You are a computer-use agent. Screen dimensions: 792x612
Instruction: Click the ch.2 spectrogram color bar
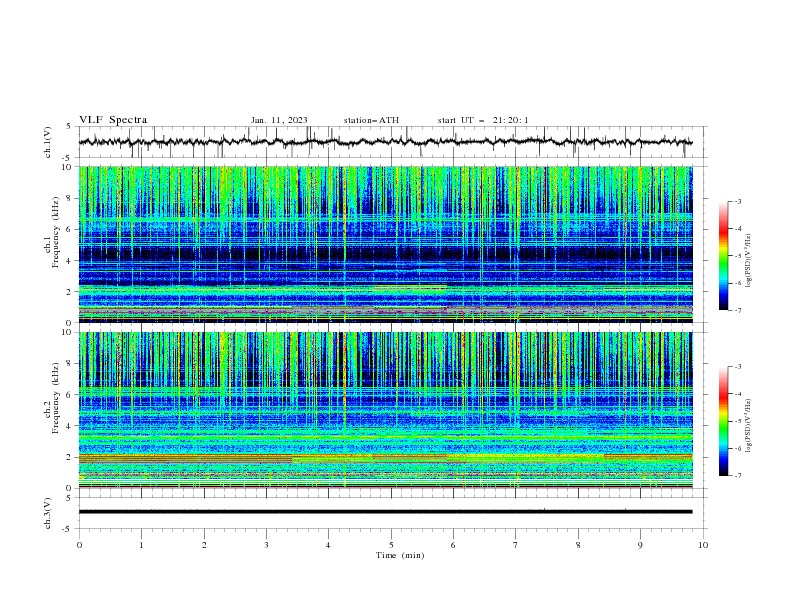point(723,421)
